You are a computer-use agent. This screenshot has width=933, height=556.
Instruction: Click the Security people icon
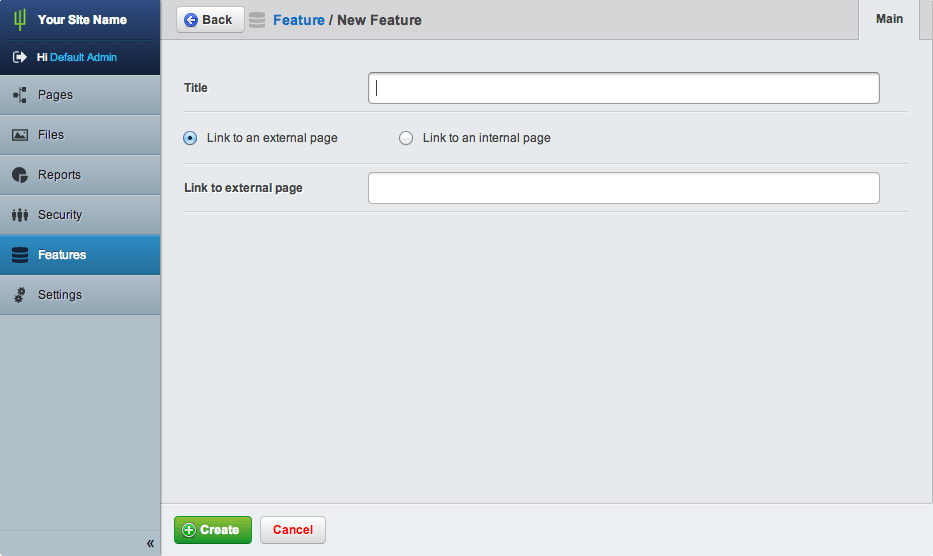19,215
